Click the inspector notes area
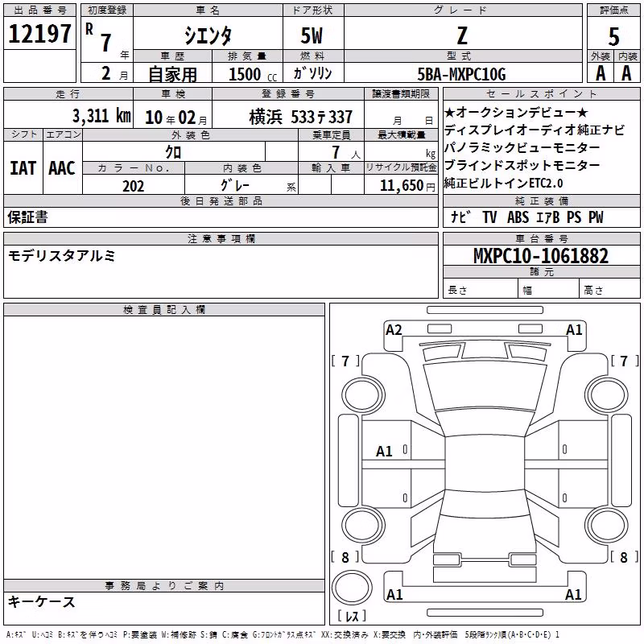The height and width of the screenshot is (644, 644). pos(164,447)
